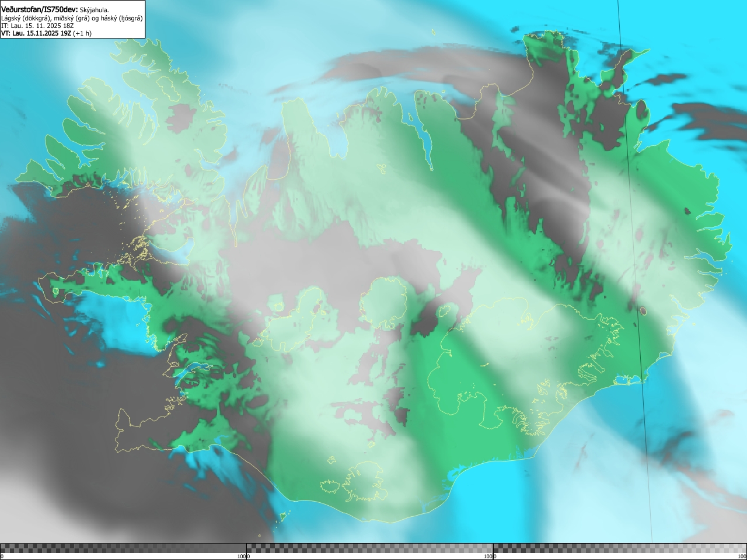Image resolution: width=747 pixels, height=560 pixels.
Task: Click the initial time 'IT: Lau. 15. 11. 2025 18Z'
Action: 37,26
